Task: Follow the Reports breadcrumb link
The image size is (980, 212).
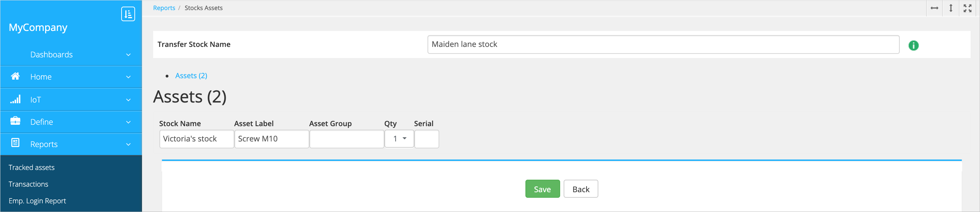Action: click(164, 8)
